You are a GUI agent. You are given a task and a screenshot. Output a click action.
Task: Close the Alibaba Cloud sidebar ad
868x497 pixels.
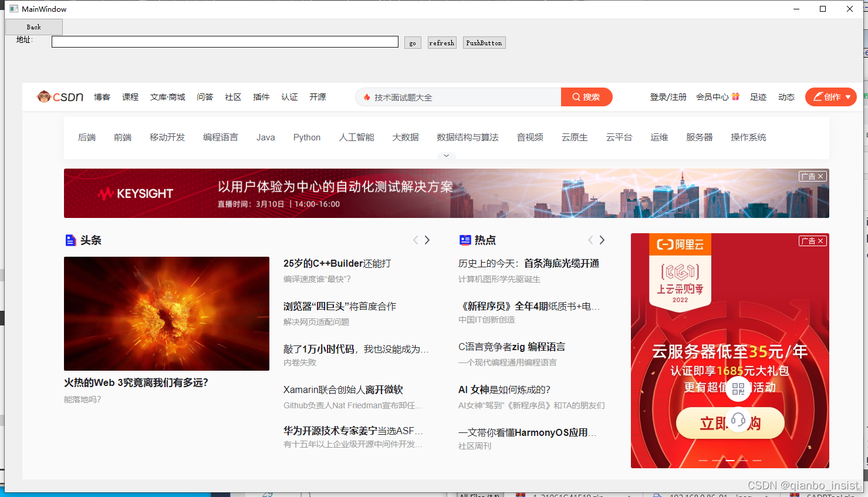pyautogui.click(x=819, y=240)
